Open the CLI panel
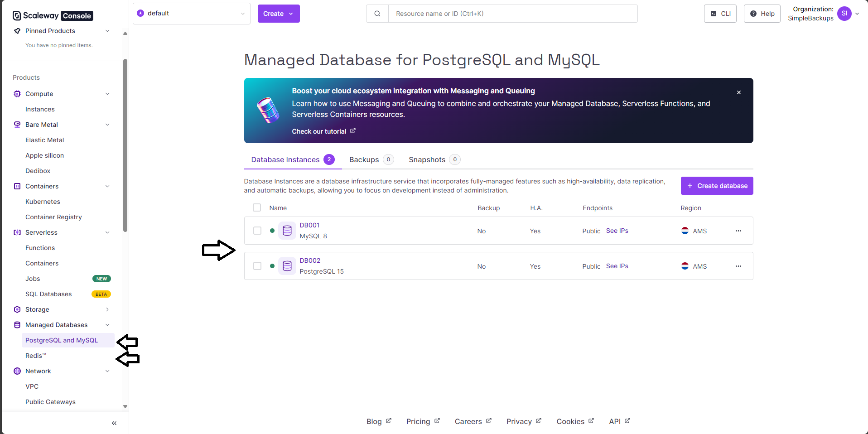 (720, 14)
